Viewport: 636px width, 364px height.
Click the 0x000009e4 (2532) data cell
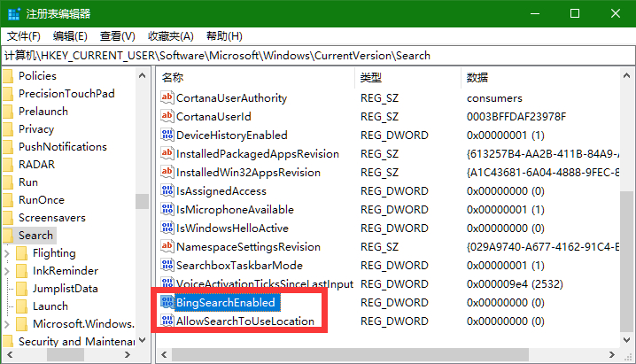515,284
